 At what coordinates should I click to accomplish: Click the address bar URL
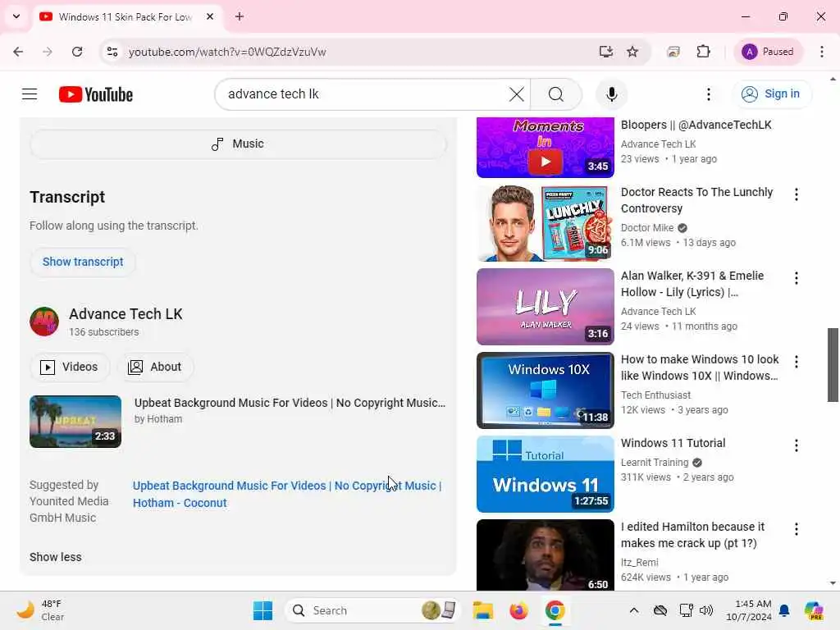click(x=227, y=52)
